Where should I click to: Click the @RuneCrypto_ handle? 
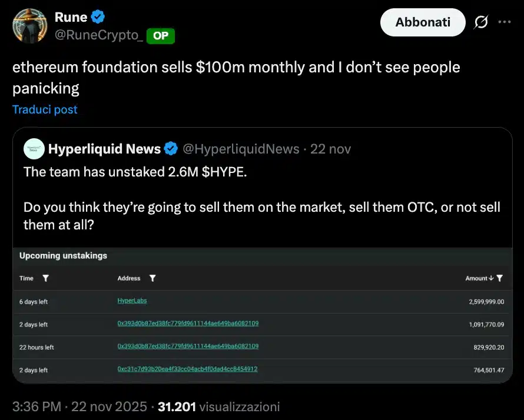pos(98,35)
